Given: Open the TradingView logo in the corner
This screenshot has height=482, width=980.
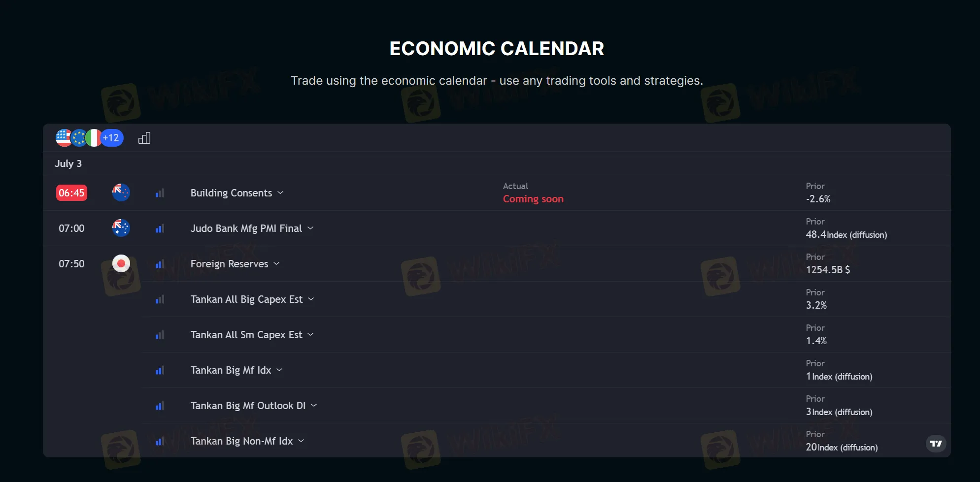Looking at the screenshot, I should tap(937, 443).
